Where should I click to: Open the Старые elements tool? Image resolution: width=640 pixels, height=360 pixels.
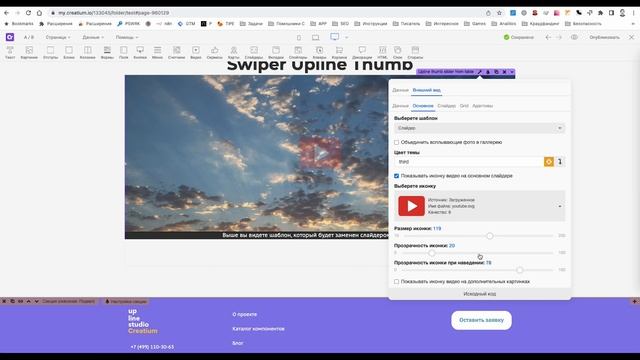point(415,53)
